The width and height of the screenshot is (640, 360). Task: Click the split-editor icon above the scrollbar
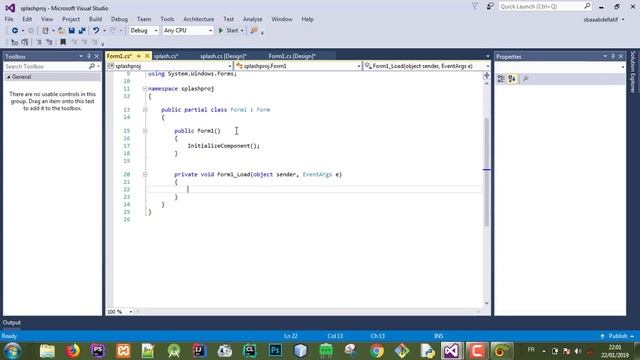tap(487, 75)
